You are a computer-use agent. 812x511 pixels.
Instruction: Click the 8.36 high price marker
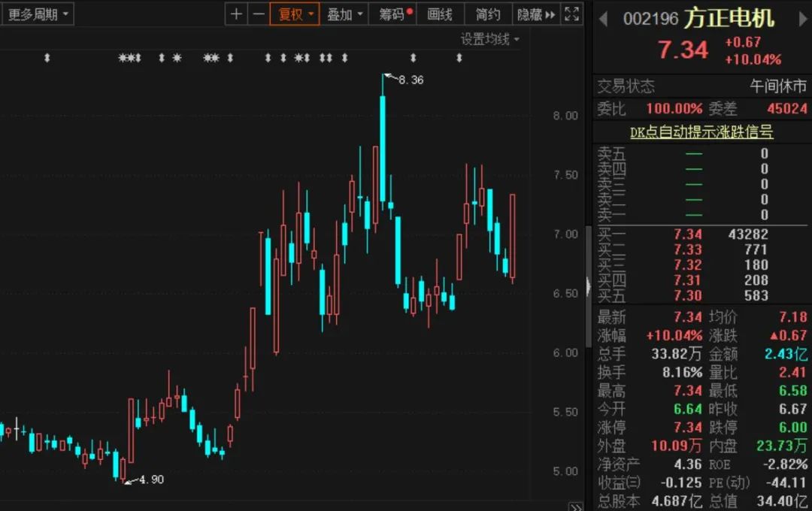pyautogui.click(x=411, y=80)
